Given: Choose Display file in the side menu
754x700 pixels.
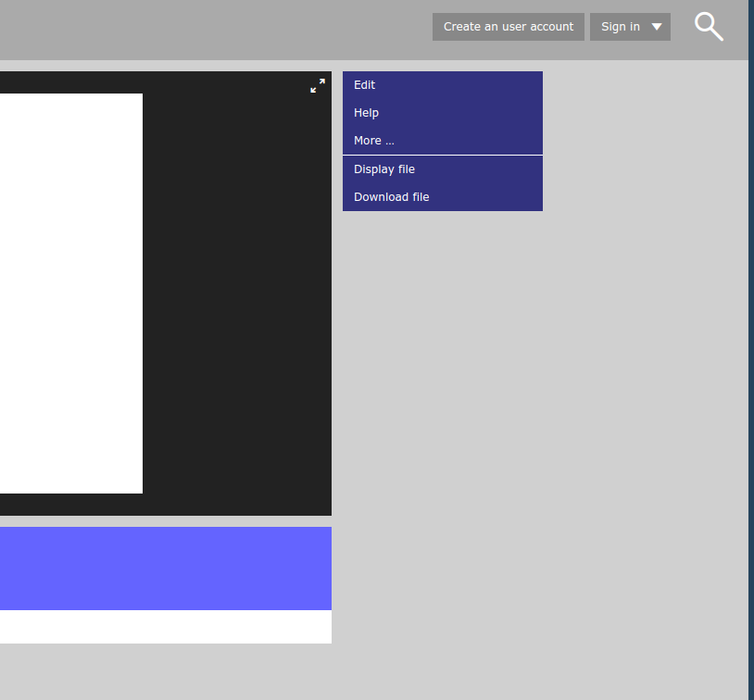Looking at the screenshot, I should point(384,169).
